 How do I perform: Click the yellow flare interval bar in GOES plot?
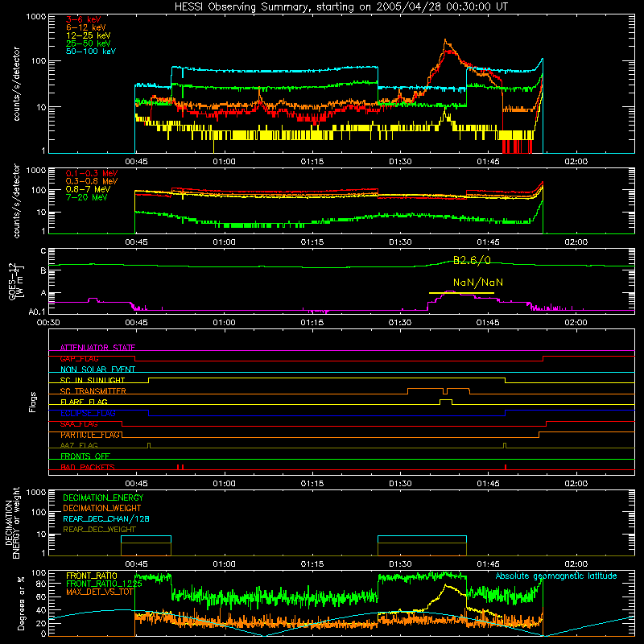(461, 293)
